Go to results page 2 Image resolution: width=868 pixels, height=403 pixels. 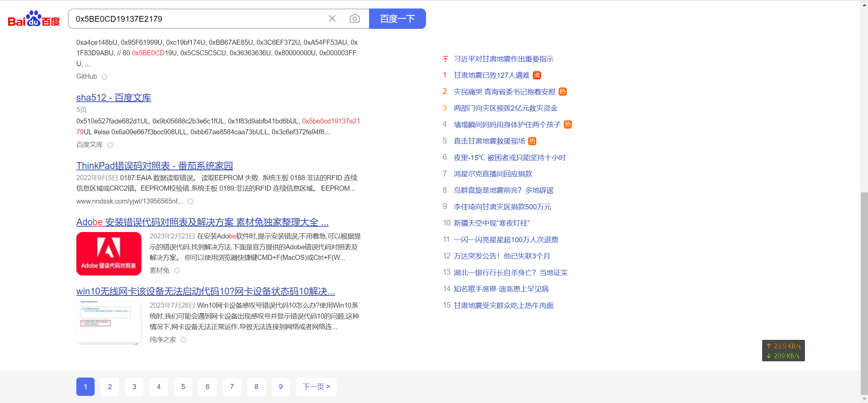[x=110, y=387]
